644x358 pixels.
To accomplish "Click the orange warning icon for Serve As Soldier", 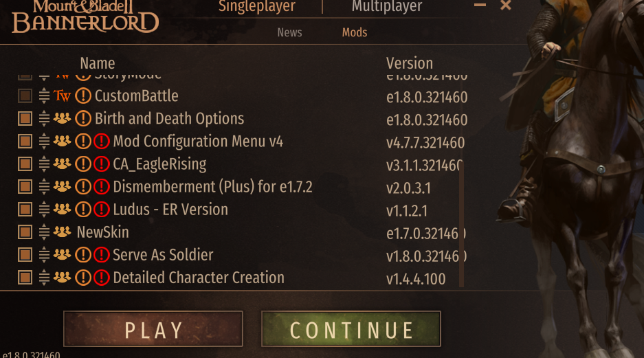I will [x=83, y=255].
